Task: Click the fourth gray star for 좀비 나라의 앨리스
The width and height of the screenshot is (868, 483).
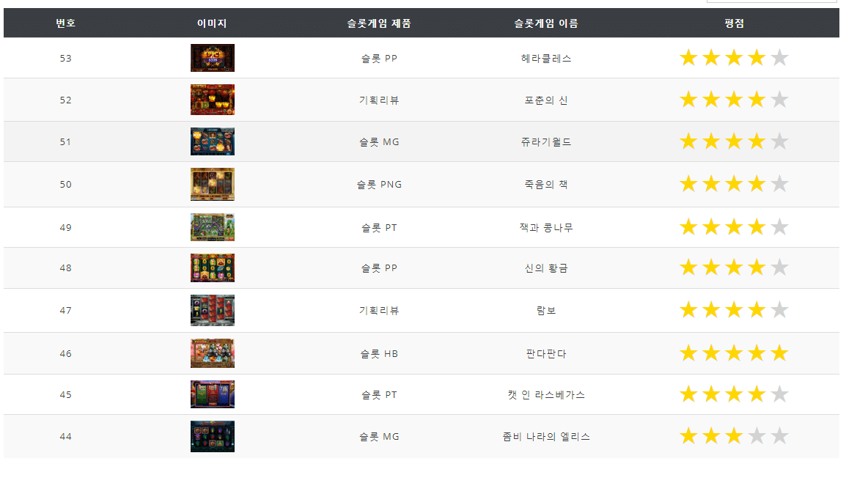Action: pos(757,435)
